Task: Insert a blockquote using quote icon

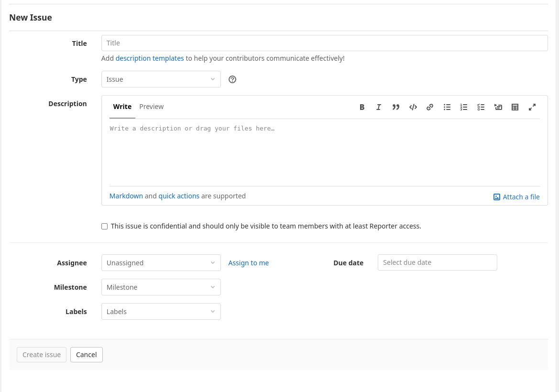Action: pos(396,107)
